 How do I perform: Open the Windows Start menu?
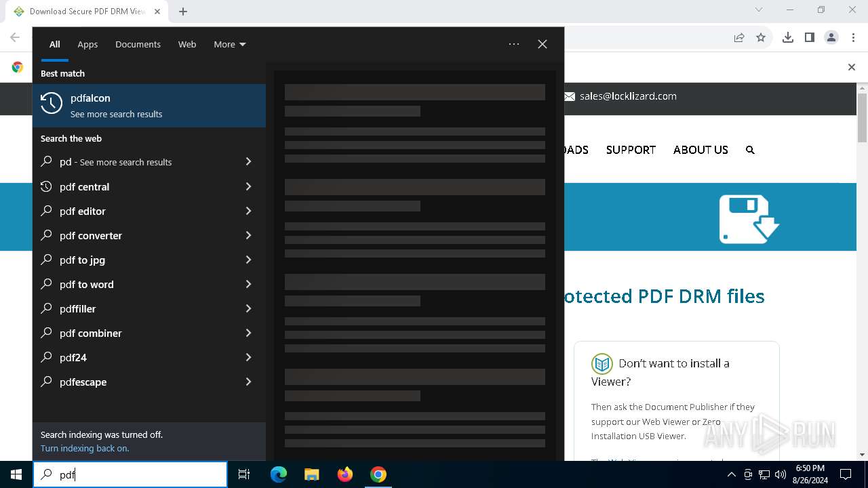16,474
